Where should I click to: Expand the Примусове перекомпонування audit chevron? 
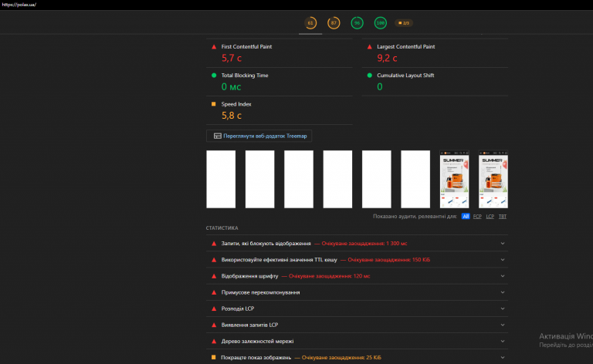click(503, 292)
